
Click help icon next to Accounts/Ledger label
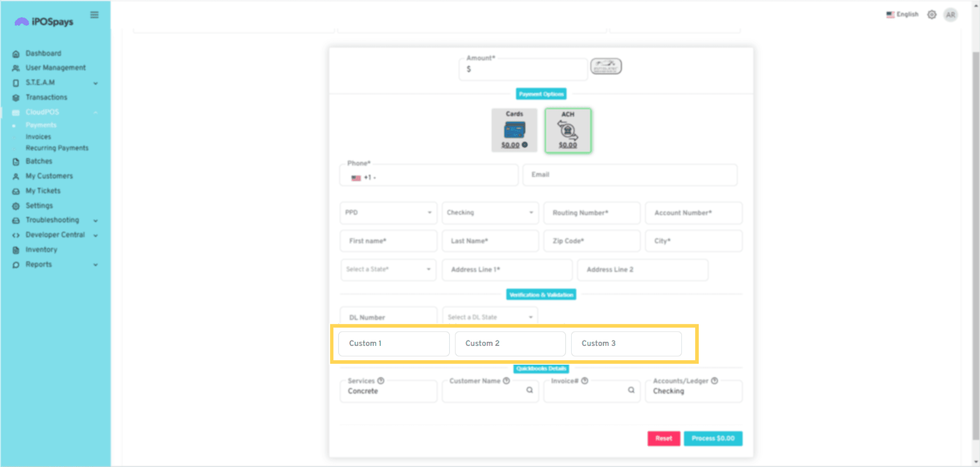[x=715, y=381]
